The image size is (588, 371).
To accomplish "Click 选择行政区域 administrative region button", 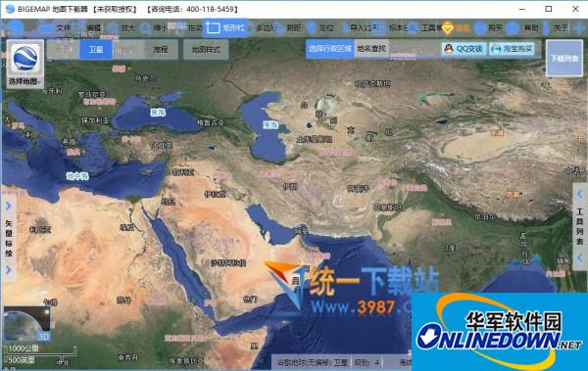I will coord(329,49).
